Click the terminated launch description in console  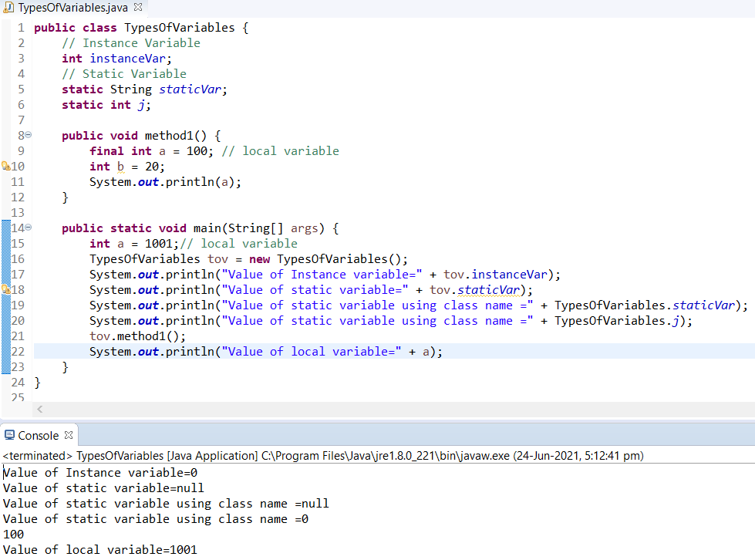[x=323, y=456]
